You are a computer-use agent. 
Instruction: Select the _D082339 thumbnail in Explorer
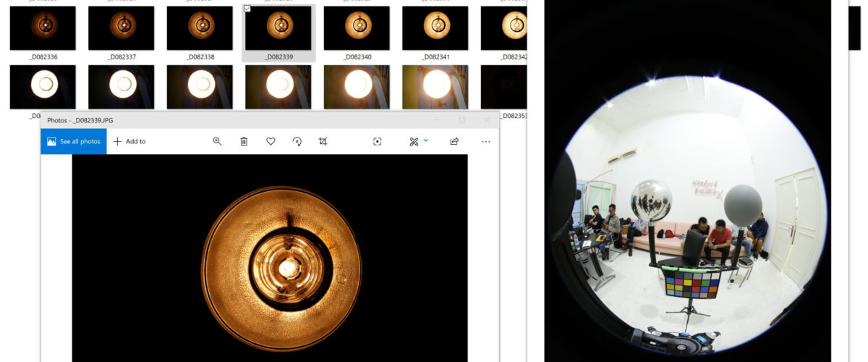[x=278, y=28]
